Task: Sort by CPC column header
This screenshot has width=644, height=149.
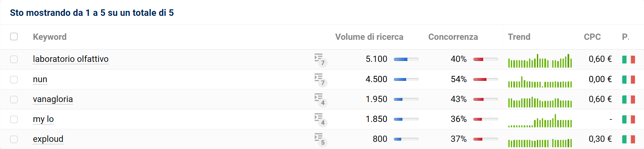Action: click(x=592, y=37)
